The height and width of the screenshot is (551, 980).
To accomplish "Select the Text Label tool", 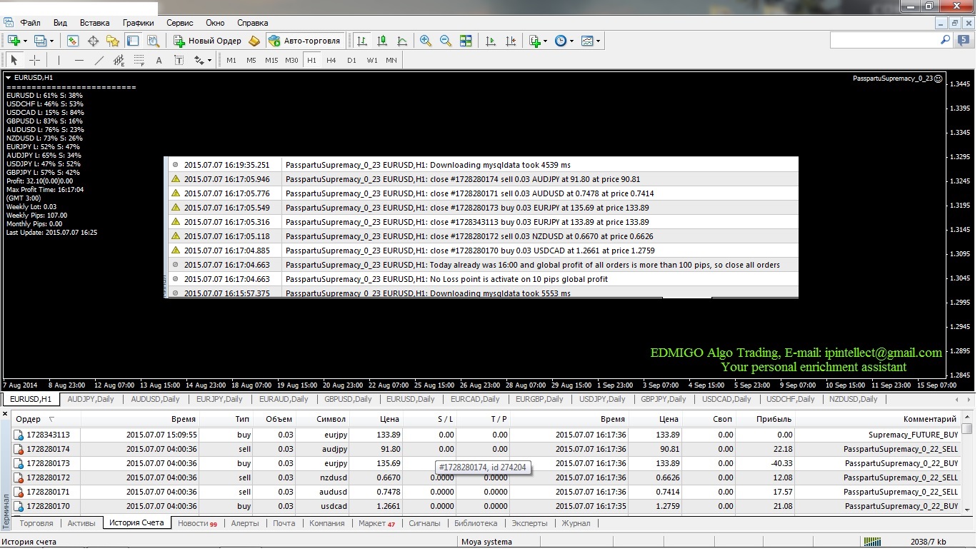I will [179, 60].
